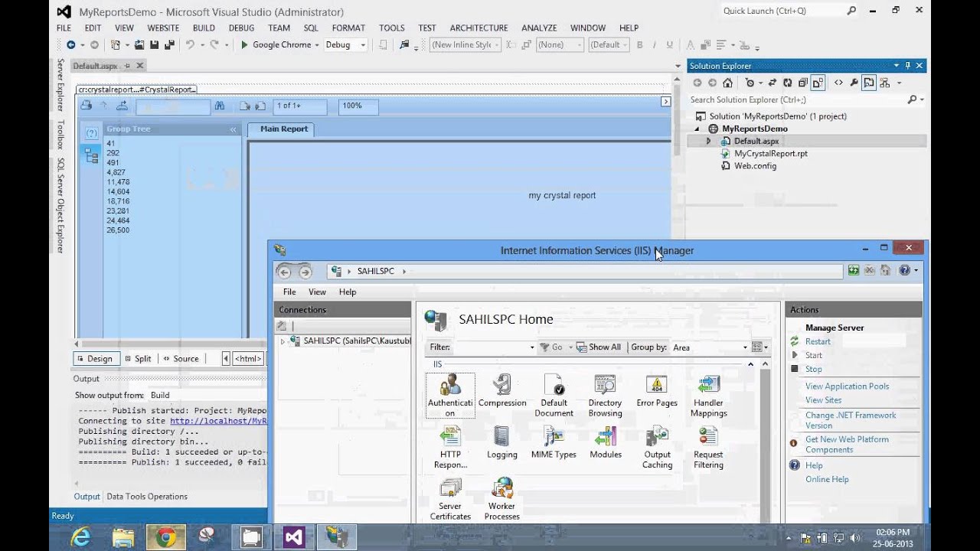Toggle the group tree button in report viewer sidebar
Image resolution: width=980 pixels, height=551 pixels.
pos(92,156)
